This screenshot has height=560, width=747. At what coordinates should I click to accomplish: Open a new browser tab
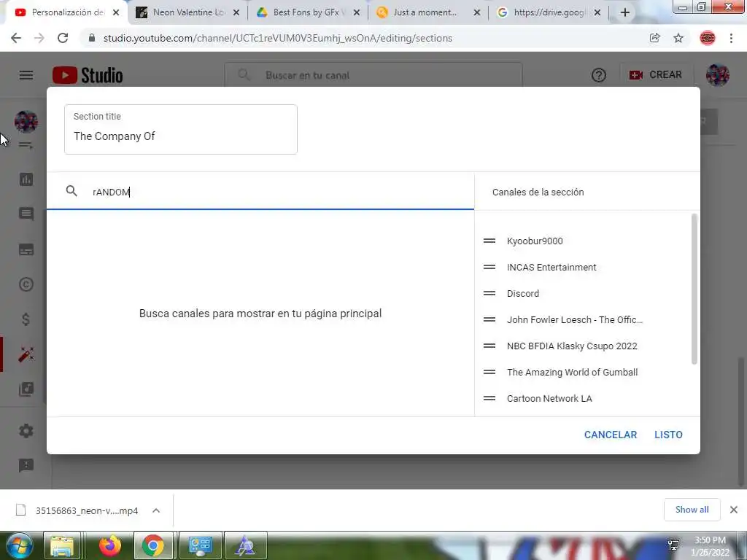pos(625,13)
